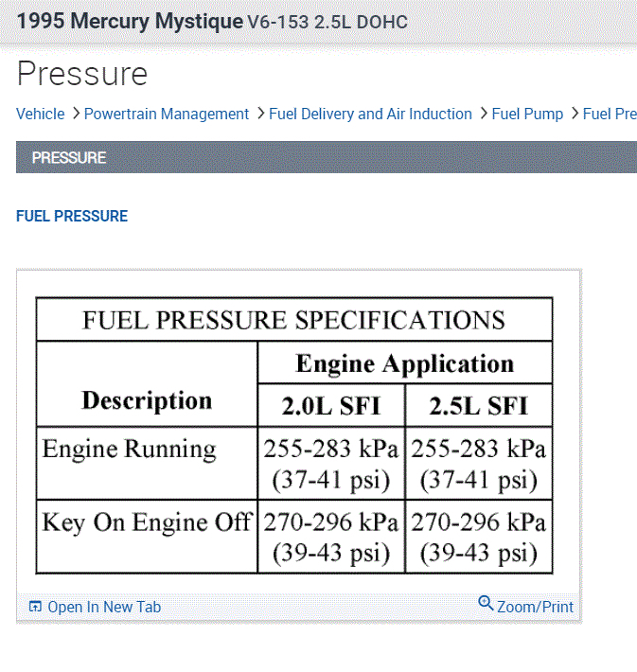Select the truncated Fuel Pre breadcrumb
The width and height of the screenshot is (637, 672).
point(610,114)
